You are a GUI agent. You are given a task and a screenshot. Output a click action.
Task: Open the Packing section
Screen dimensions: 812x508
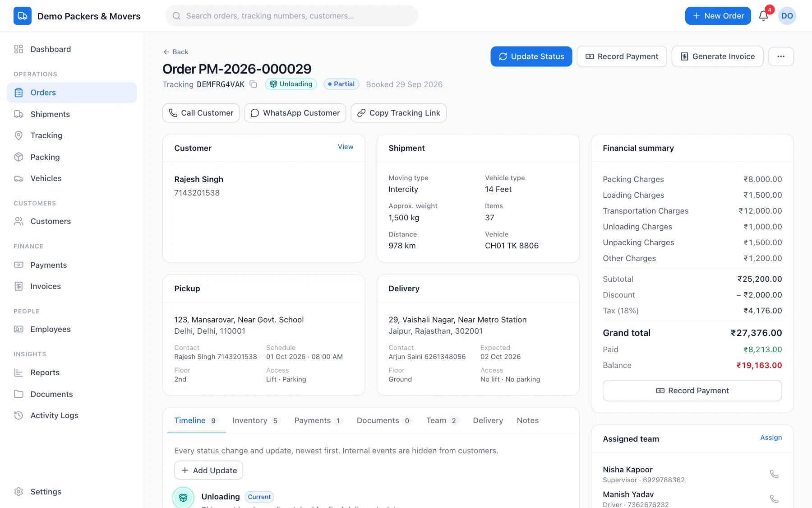[x=72, y=157]
